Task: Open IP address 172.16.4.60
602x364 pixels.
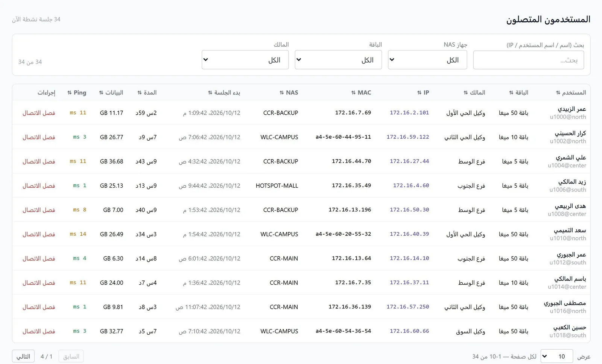Action: point(411,185)
